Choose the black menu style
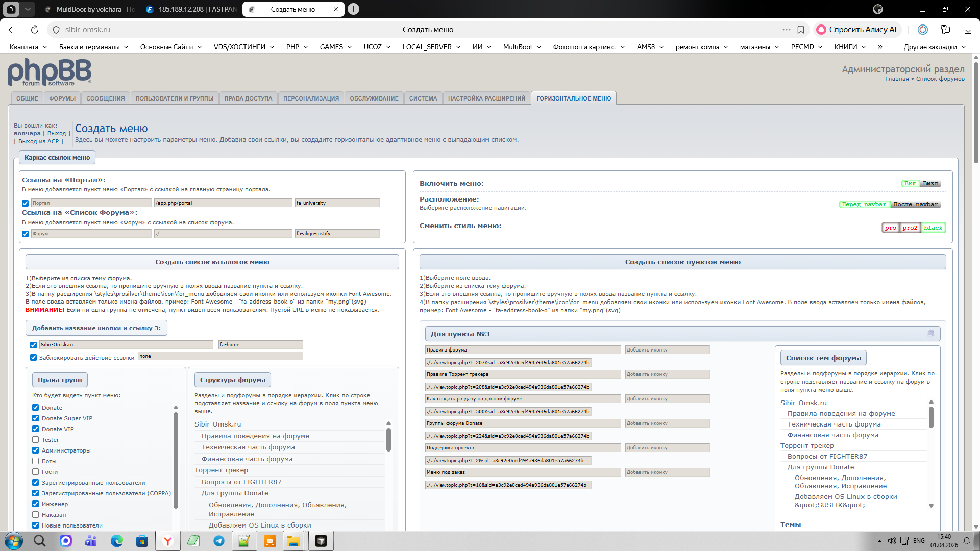 tap(933, 228)
